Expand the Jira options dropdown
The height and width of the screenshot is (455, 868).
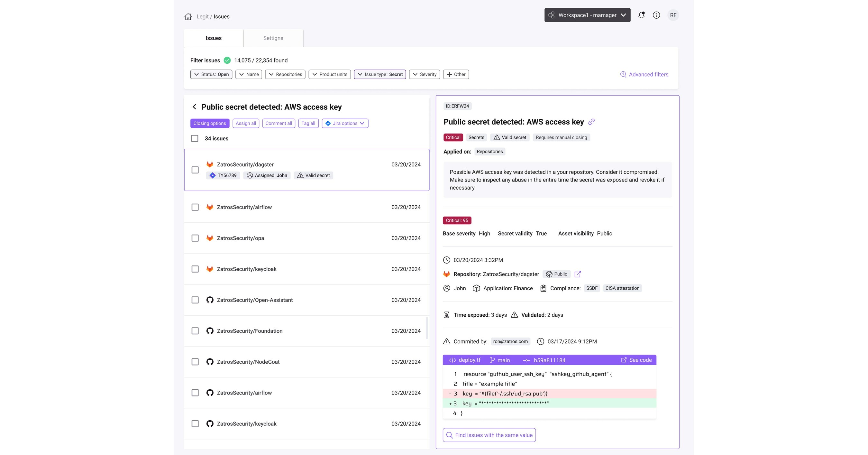[x=345, y=123]
